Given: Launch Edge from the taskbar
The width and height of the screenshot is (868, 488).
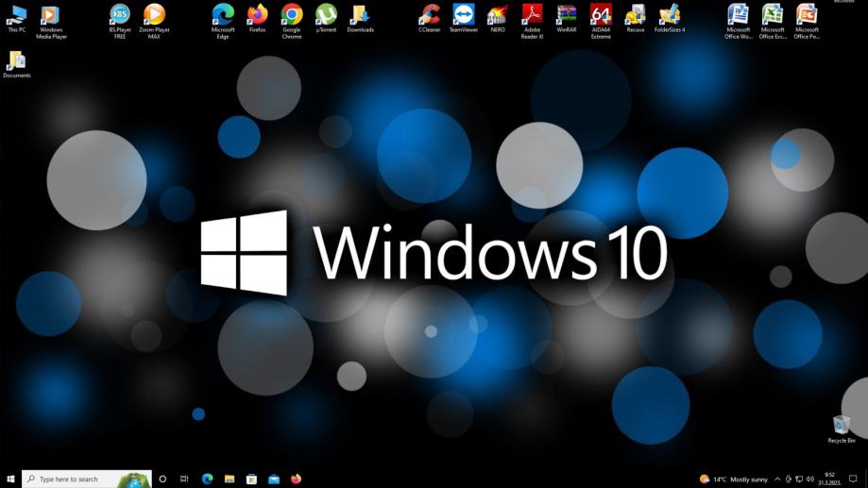Looking at the screenshot, I should pyautogui.click(x=208, y=480).
